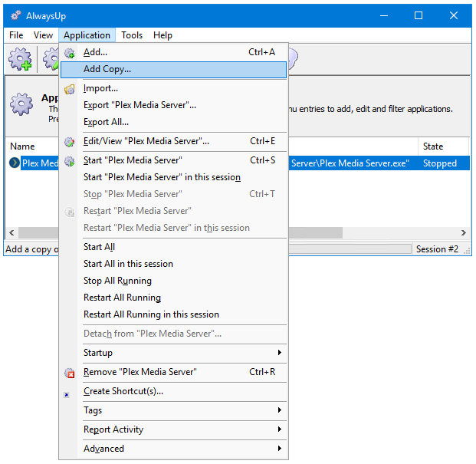Click the horizontal scrollbar left arrow
Image resolution: width=476 pixels, height=464 pixels.
(11, 233)
